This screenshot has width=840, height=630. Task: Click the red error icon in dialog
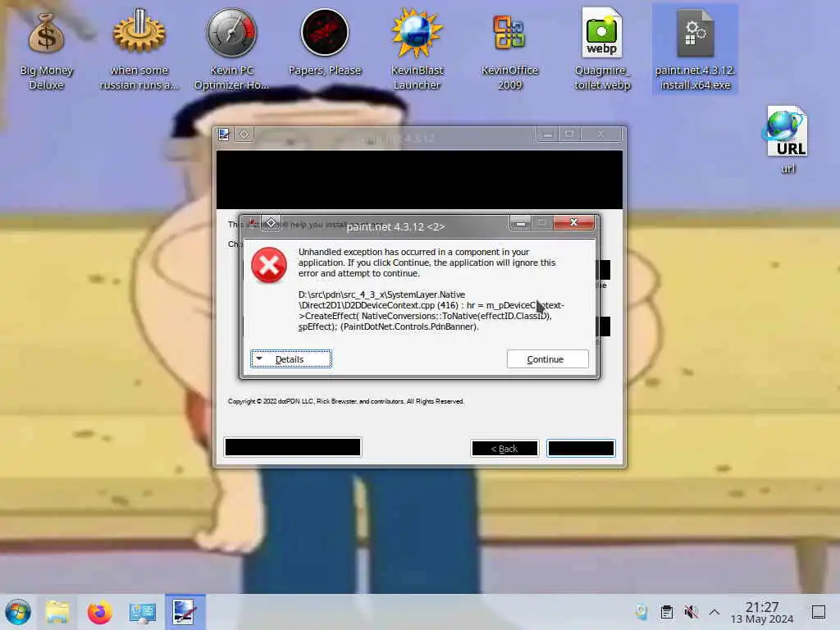click(269, 265)
